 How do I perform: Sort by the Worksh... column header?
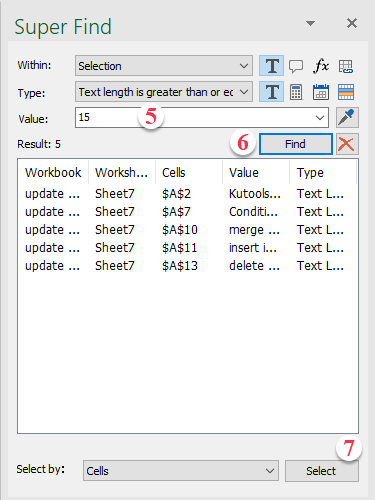[122, 172]
